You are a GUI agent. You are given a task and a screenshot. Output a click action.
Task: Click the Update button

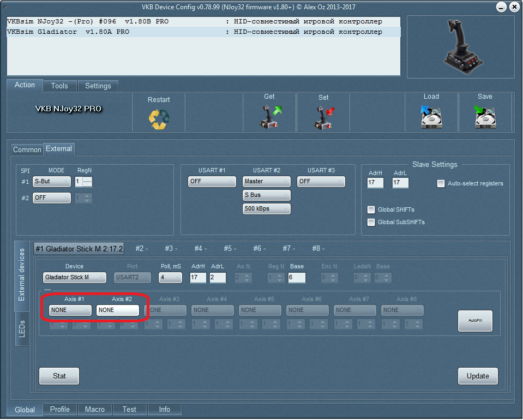click(478, 376)
